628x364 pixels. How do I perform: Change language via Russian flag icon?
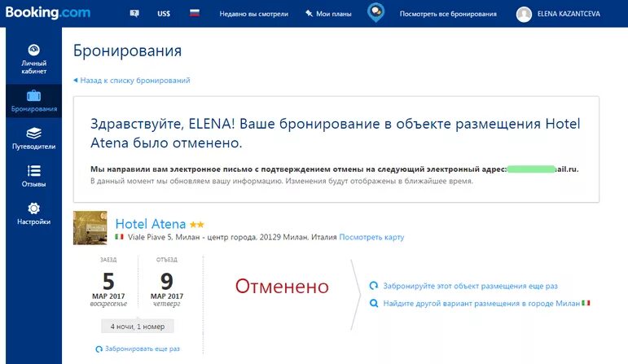click(195, 13)
